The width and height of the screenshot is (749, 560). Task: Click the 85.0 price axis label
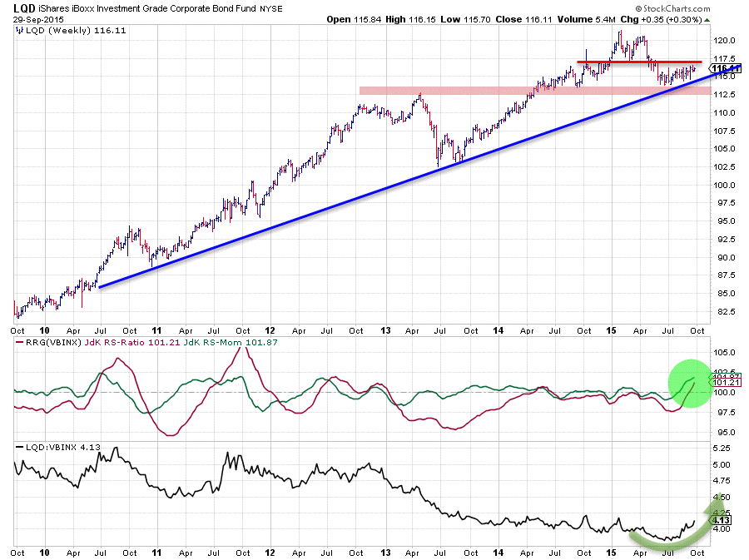click(x=726, y=293)
